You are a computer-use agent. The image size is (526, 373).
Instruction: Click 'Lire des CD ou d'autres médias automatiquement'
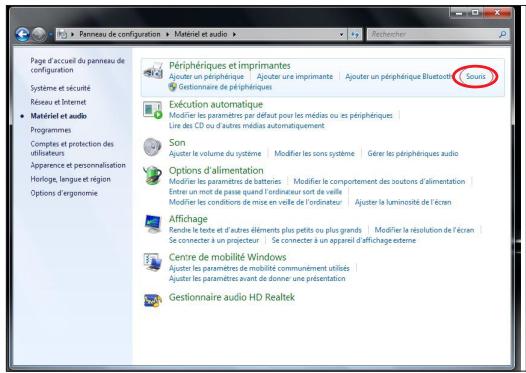click(247, 125)
